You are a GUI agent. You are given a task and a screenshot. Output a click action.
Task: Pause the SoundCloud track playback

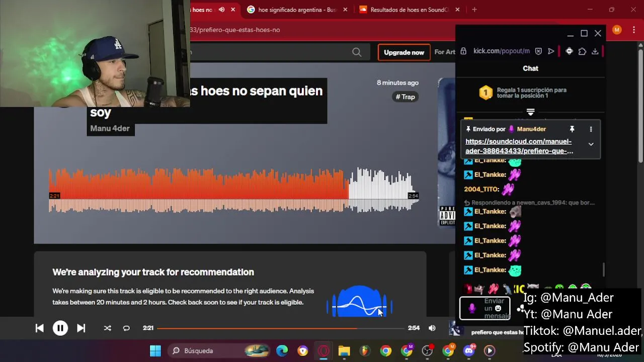click(60, 328)
